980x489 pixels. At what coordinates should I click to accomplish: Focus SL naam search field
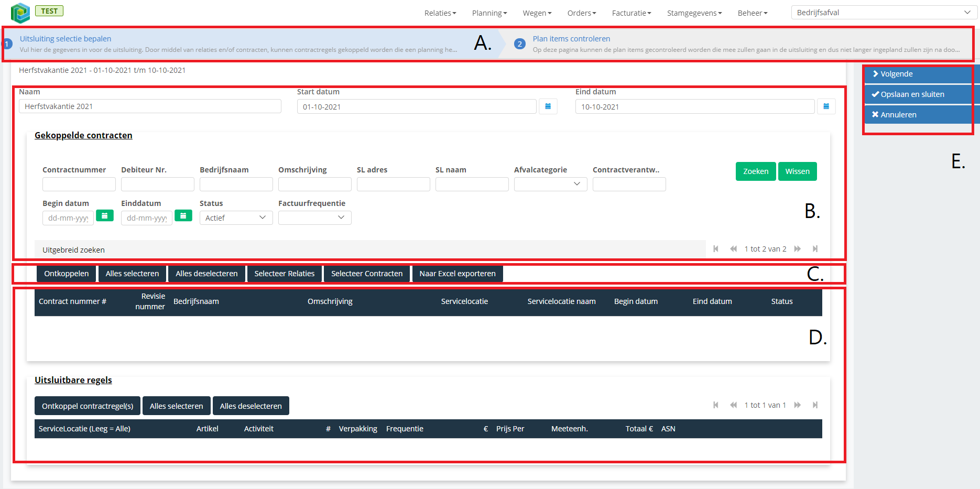point(472,184)
